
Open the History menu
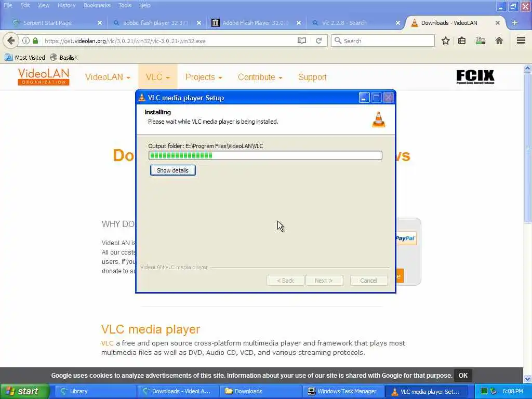66,5
